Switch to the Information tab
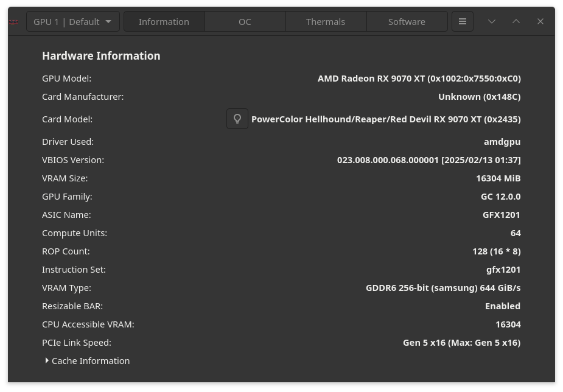This screenshot has height=392, width=563. 164,21
